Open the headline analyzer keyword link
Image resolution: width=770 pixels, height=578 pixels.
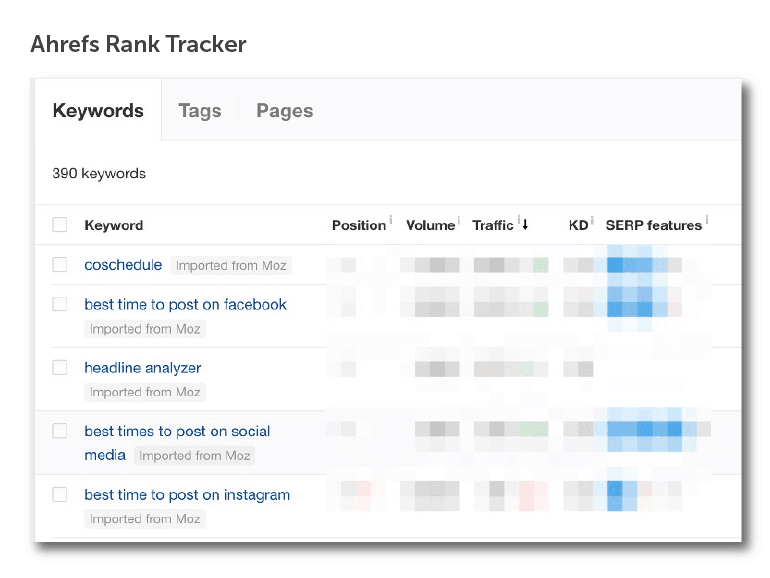click(142, 368)
